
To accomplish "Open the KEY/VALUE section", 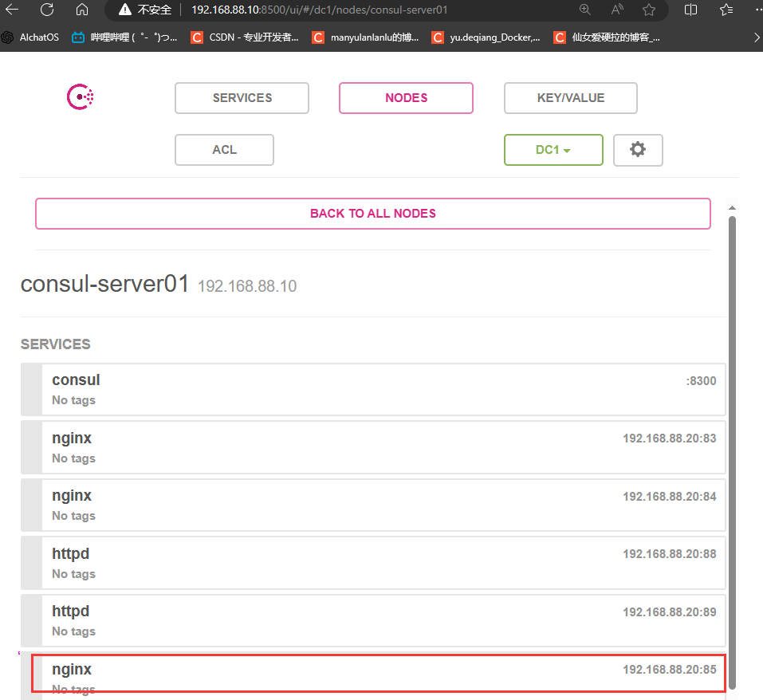I will [x=570, y=98].
